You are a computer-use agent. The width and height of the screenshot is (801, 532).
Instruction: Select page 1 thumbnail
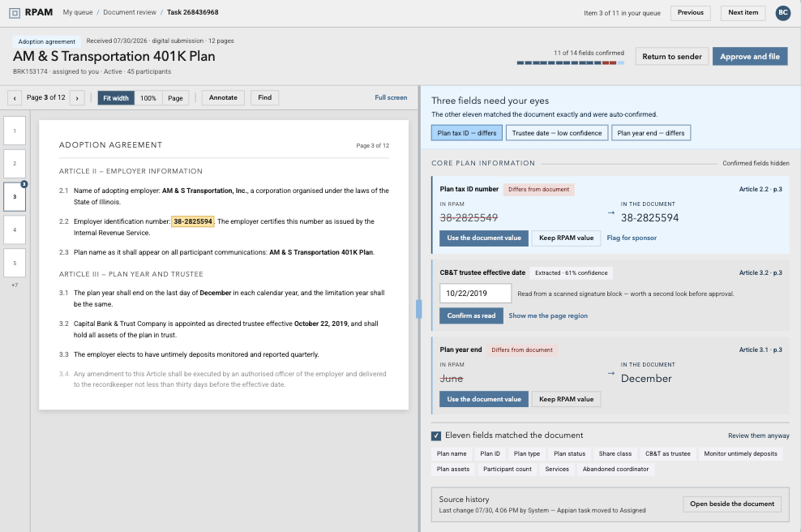tap(15, 131)
